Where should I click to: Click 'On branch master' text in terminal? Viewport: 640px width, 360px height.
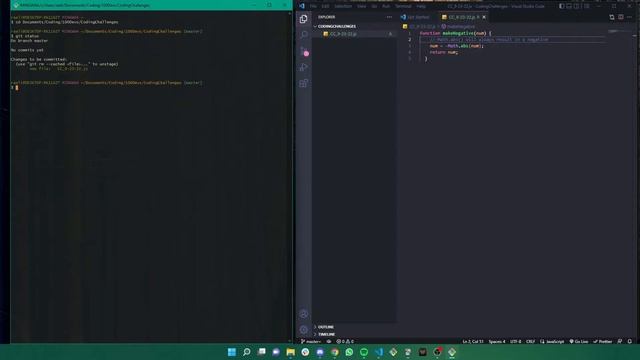[29, 41]
